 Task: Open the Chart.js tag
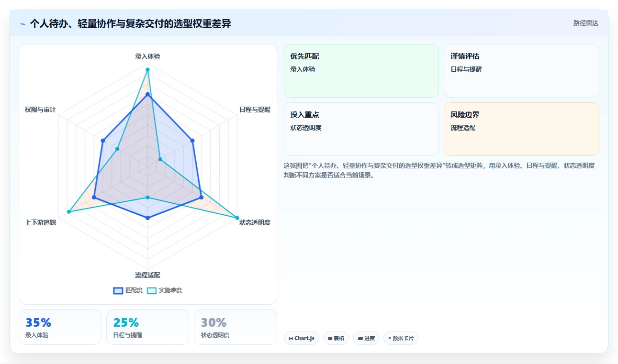pos(302,338)
